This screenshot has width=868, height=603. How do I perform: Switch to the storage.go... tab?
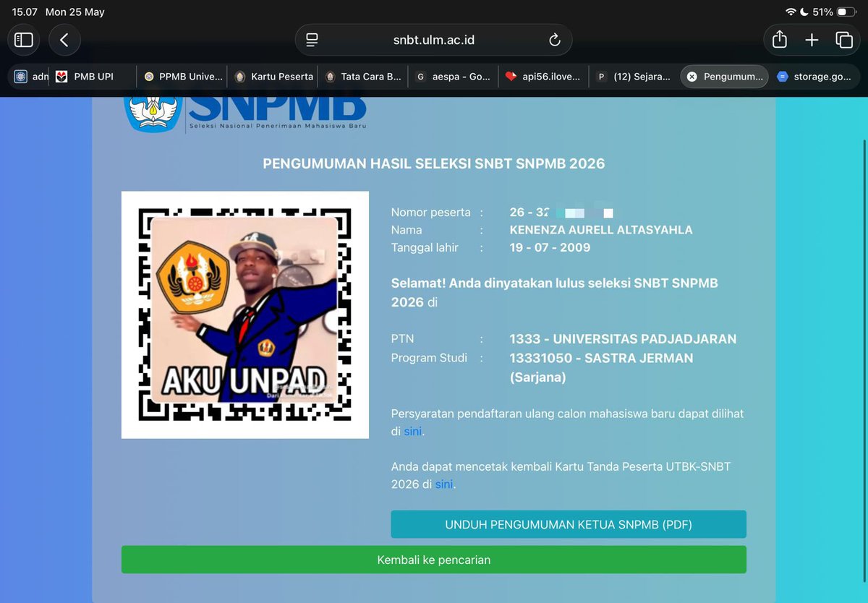(814, 76)
